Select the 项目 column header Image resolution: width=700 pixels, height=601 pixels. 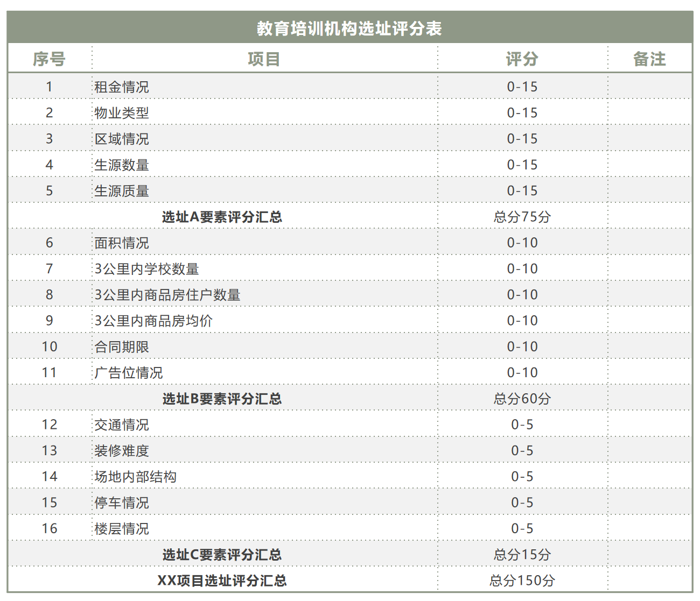coord(265,59)
